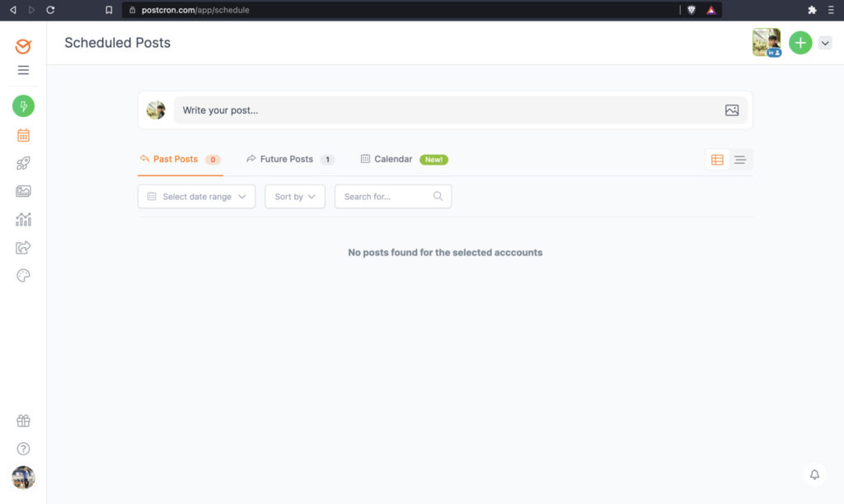Switch to the Future Posts tab
This screenshot has height=504, width=844.
coord(286,159)
